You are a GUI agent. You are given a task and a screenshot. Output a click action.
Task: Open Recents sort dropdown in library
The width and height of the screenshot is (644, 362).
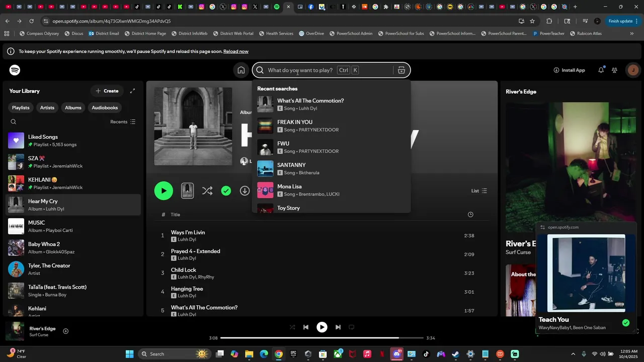coord(123,122)
